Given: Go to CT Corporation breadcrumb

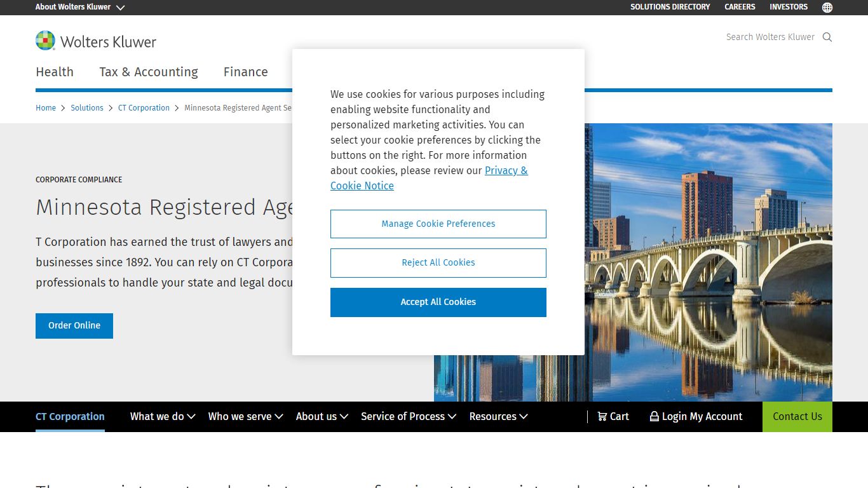Looking at the screenshot, I should click(x=144, y=108).
